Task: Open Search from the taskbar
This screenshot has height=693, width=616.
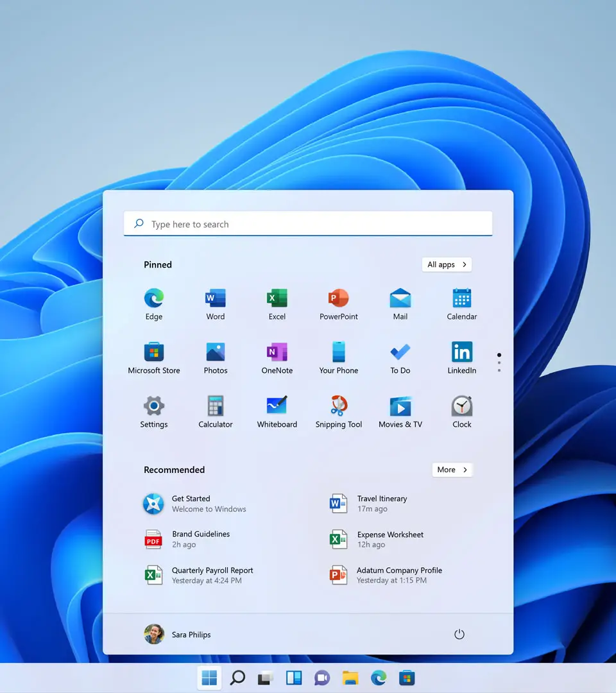Action: (237, 678)
